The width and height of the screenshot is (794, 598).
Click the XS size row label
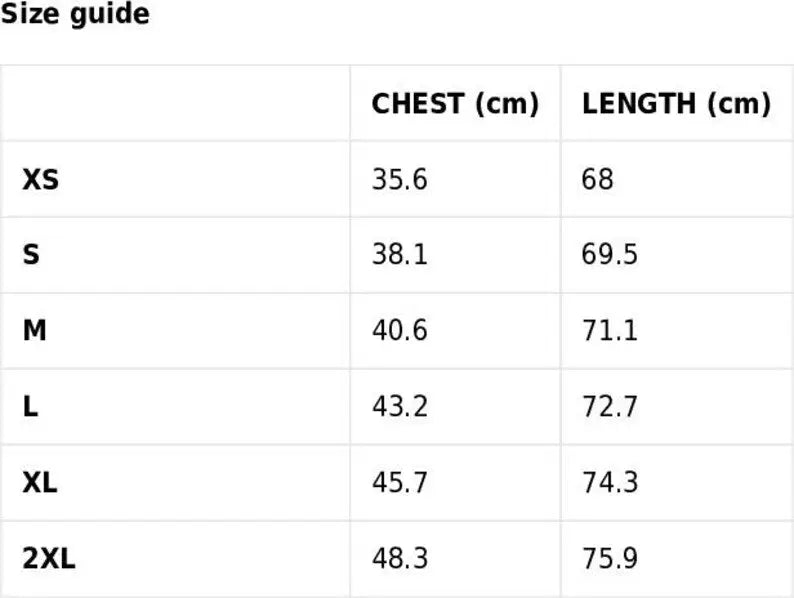click(x=41, y=179)
